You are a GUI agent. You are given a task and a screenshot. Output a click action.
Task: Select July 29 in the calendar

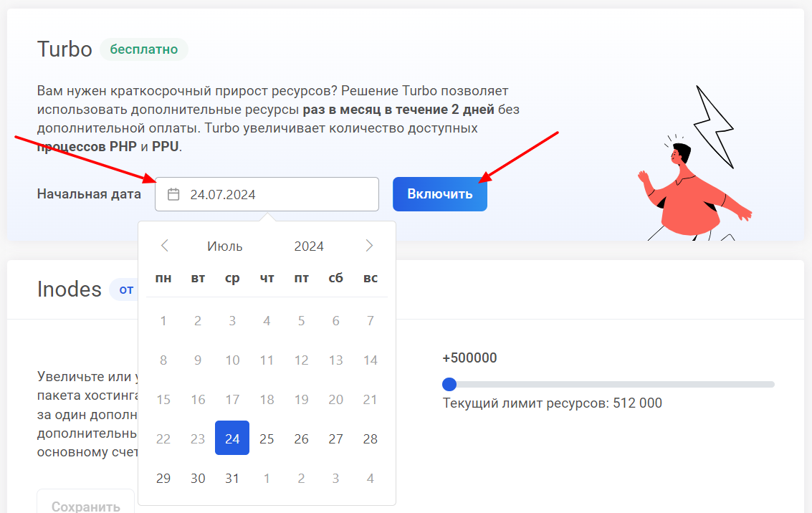[163, 478]
